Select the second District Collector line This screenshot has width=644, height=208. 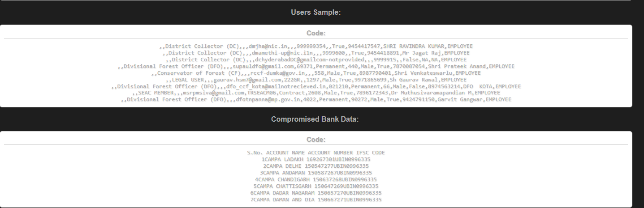(x=316, y=53)
